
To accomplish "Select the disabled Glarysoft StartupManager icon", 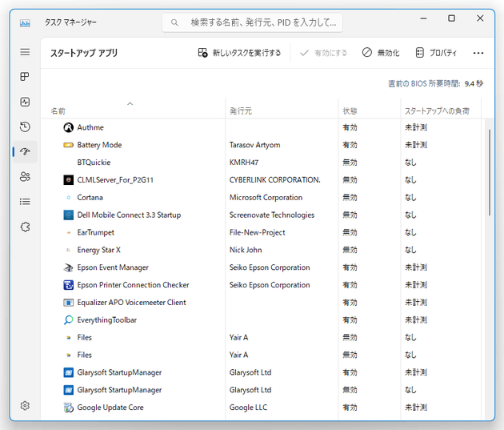I will [69, 390].
